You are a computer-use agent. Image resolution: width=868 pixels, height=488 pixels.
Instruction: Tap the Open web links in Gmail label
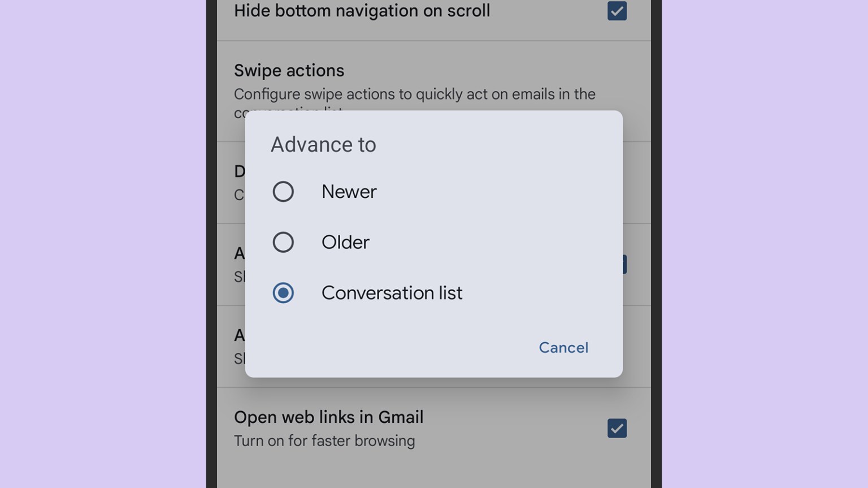[329, 417]
